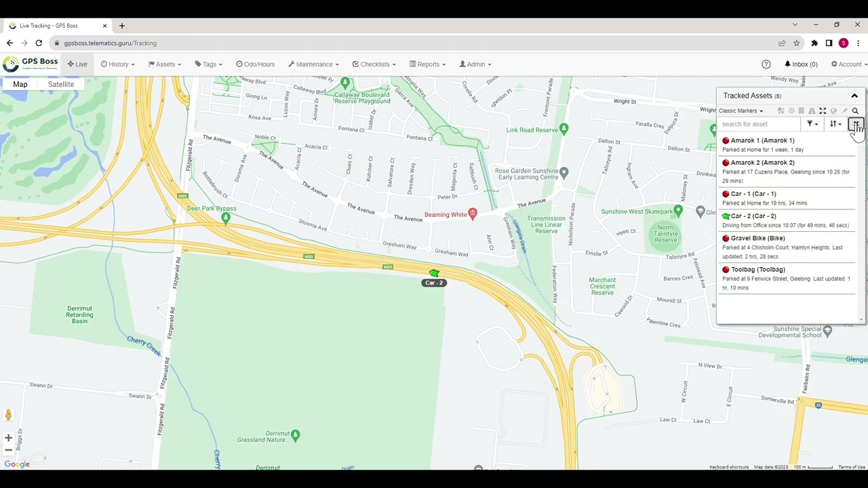
Task: Bookmark the page with star icon
Action: click(797, 43)
